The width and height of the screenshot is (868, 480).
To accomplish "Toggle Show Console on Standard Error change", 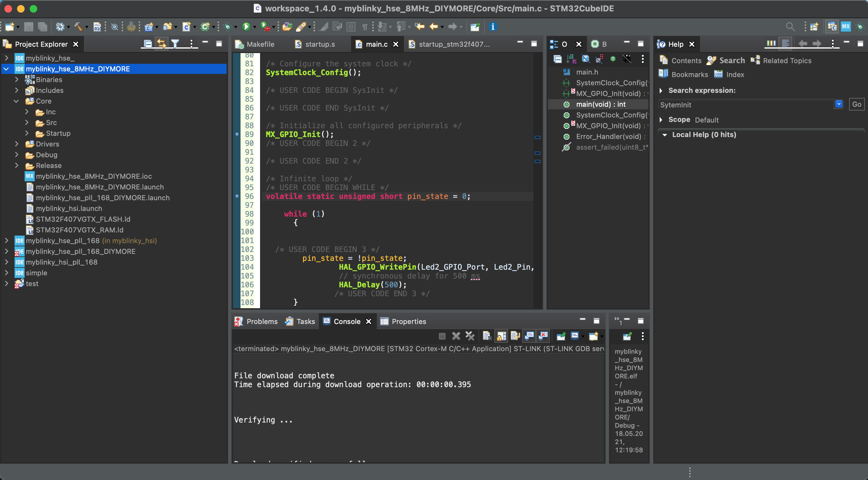I will point(544,336).
